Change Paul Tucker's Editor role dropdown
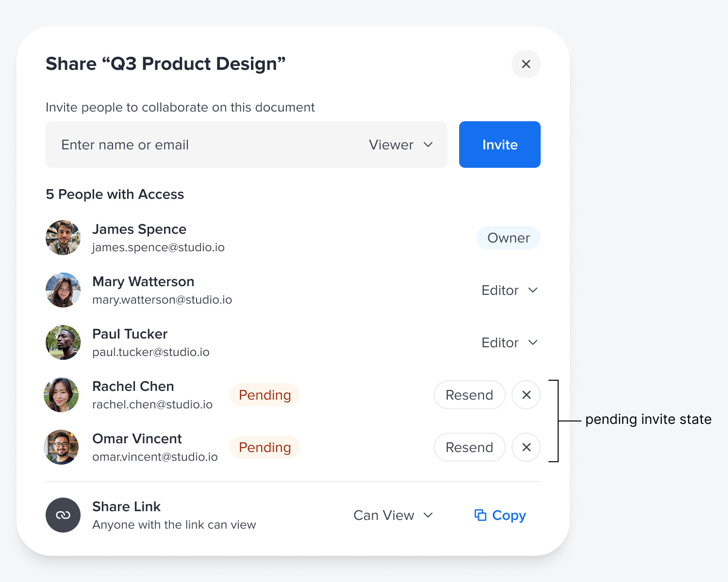Image resolution: width=728 pixels, height=582 pixels. (x=510, y=342)
